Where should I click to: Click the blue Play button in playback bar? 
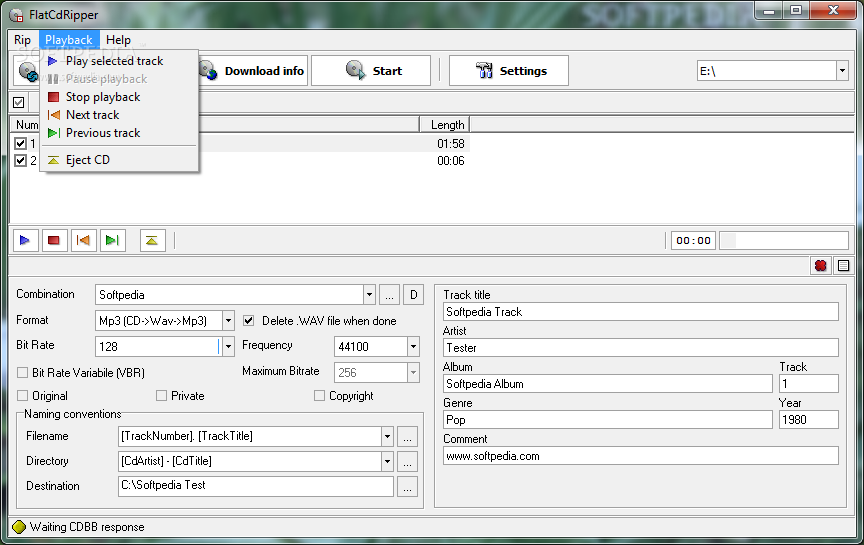click(x=25, y=240)
